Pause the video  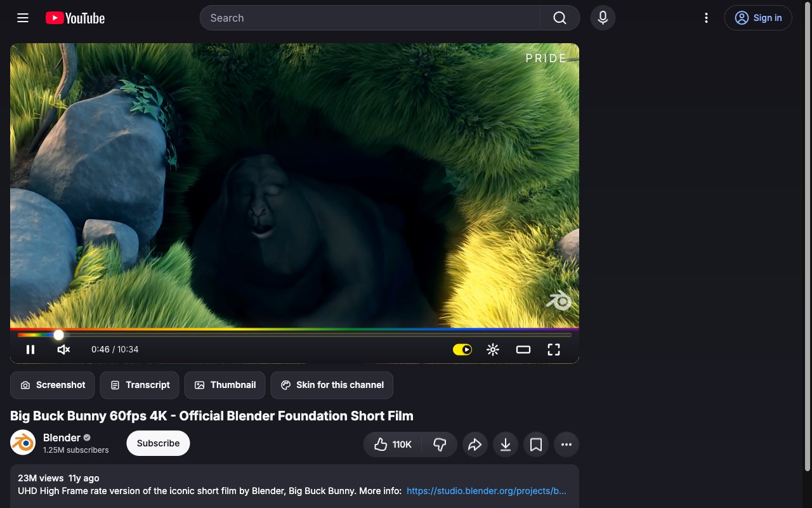[x=30, y=349]
